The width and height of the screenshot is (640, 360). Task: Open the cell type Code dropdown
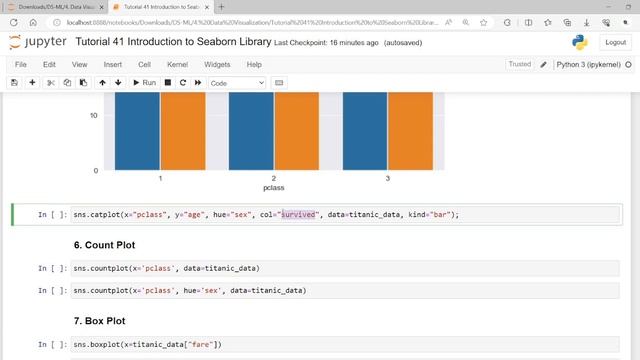237,83
